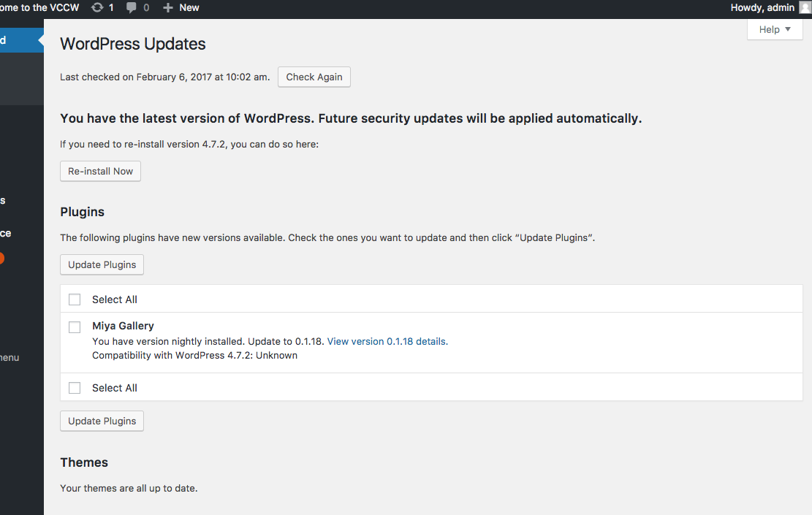Open the admin avatar icon
812x515 pixels.
805,7
